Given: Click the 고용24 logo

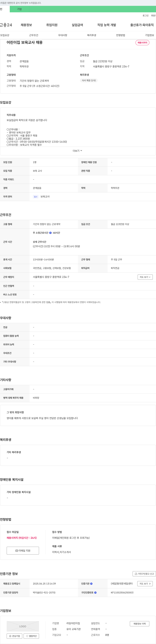Looking at the screenshot, I should [6, 25].
